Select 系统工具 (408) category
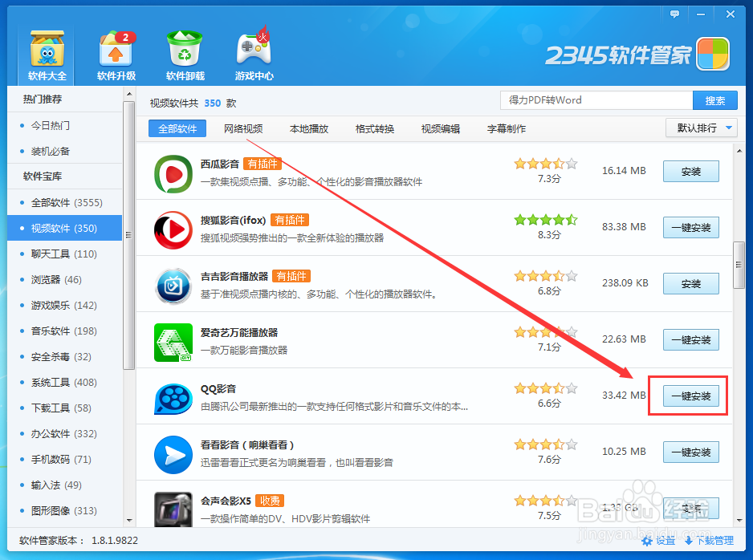 (65, 382)
